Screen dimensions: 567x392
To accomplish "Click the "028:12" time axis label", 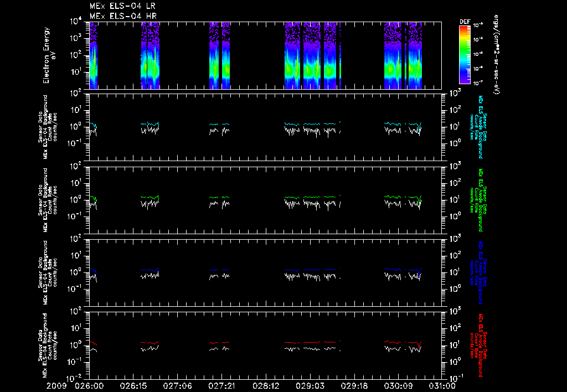I will [266, 386].
